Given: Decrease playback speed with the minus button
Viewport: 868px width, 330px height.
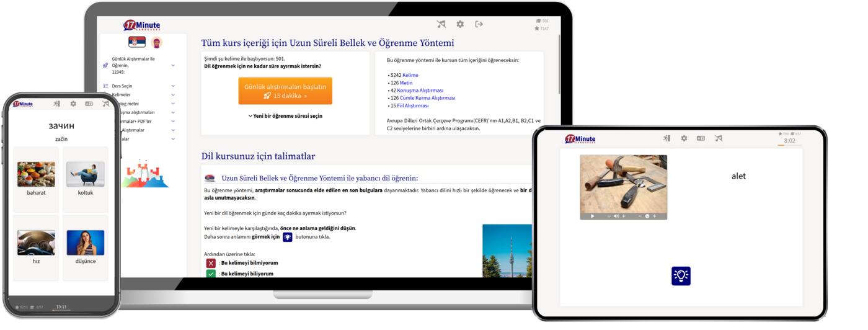Looking at the screenshot, I should [x=640, y=216].
